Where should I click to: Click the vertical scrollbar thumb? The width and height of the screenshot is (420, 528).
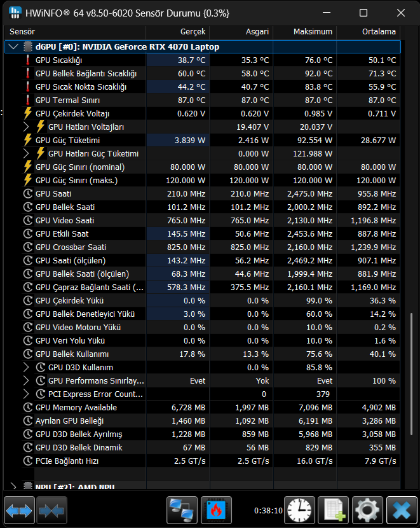[411, 374]
